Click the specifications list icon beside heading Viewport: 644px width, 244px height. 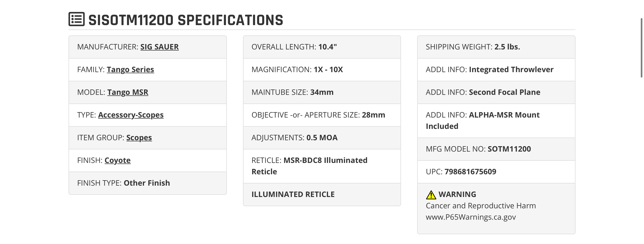[x=77, y=19]
